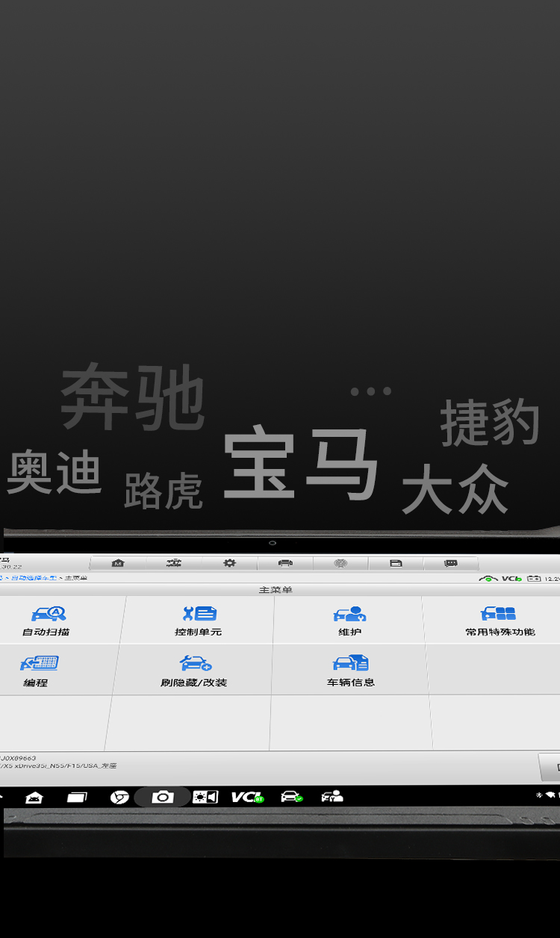Open settings gear in top toolbar
Viewport: 560px width, 938px height.
pyautogui.click(x=229, y=563)
